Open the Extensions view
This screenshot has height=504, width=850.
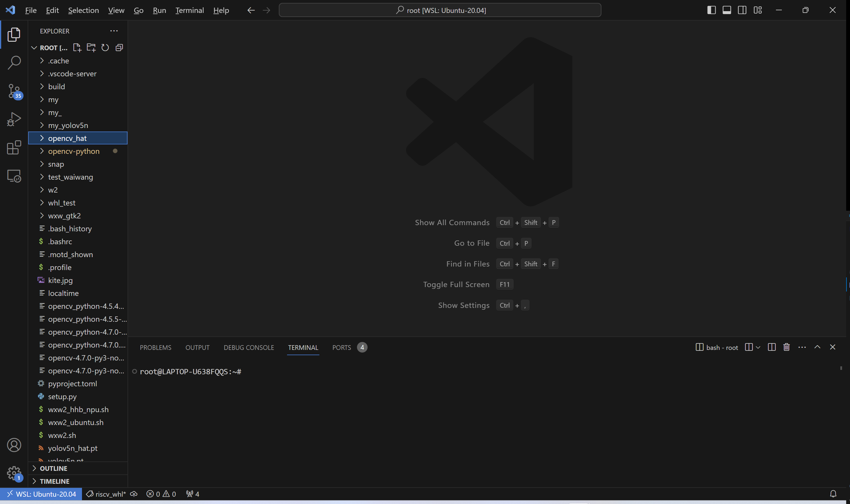click(x=14, y=147)
